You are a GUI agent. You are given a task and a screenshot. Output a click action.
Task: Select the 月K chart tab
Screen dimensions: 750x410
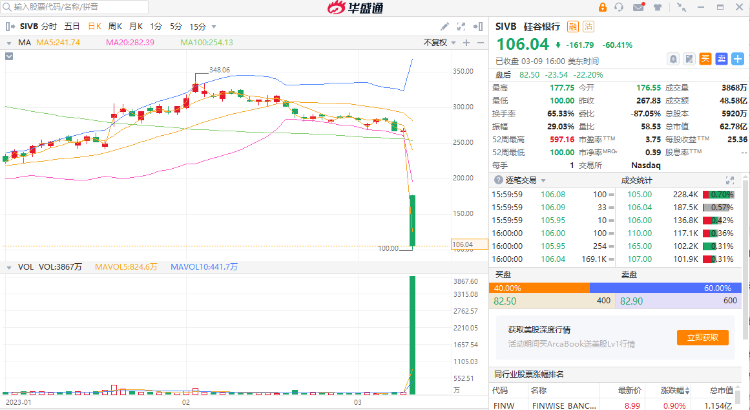[136, 26]
